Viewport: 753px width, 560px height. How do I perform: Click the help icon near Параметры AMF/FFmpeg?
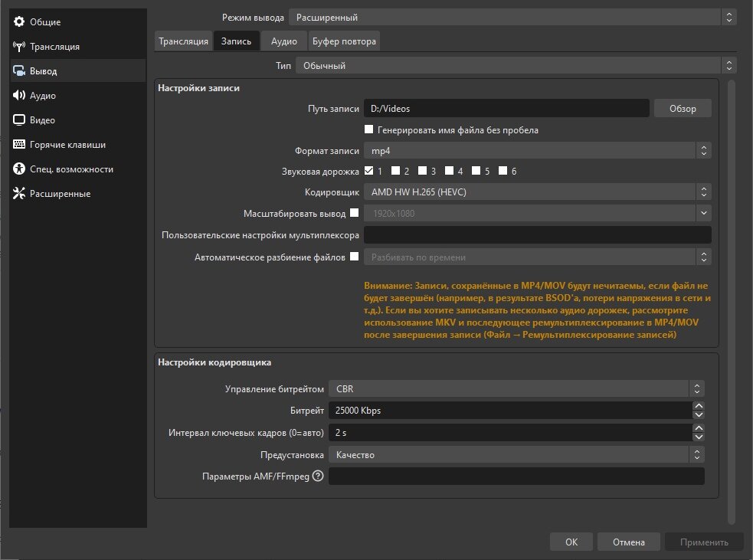coord(319,476)
